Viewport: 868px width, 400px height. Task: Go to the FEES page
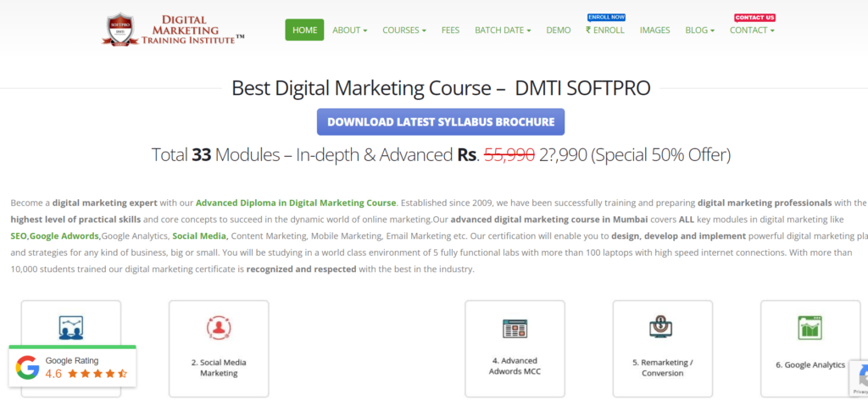pyautogui.click(x=451, y=31)
